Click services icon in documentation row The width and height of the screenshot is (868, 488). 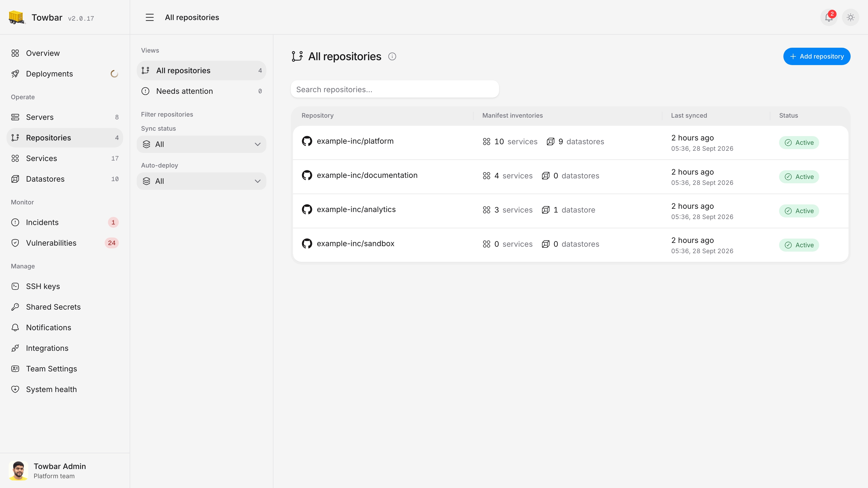[486, 176]
